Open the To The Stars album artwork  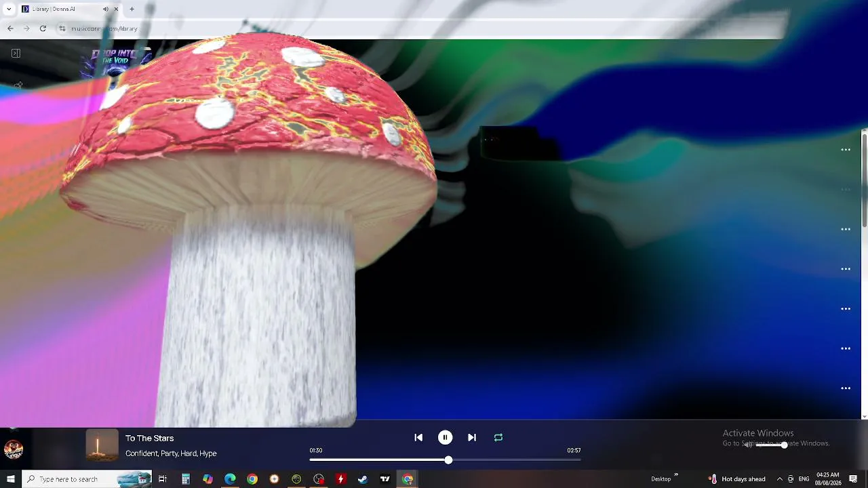click(x=102, y=445)
